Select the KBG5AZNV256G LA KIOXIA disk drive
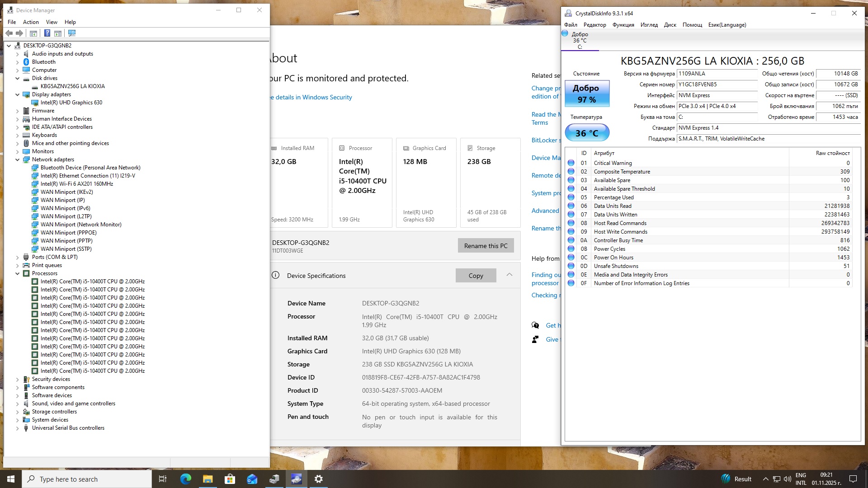The height and width of the screenshot is (488, 868). (x=72, y=86)
